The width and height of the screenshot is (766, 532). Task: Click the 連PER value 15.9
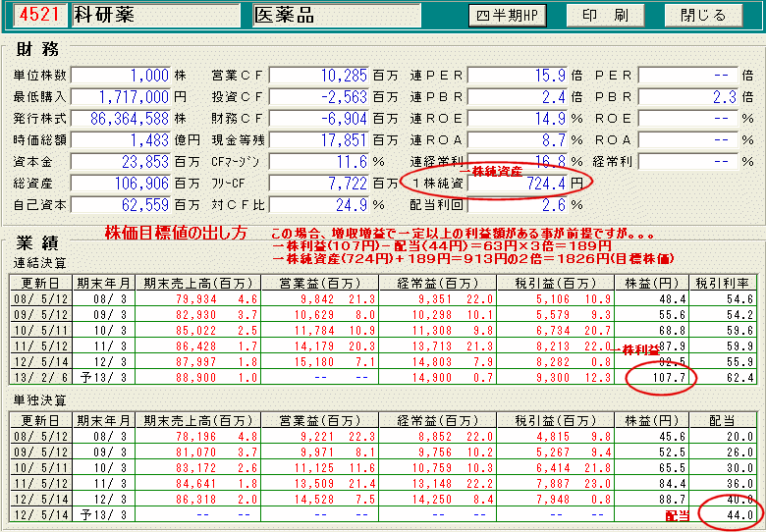tap(518, 76)
